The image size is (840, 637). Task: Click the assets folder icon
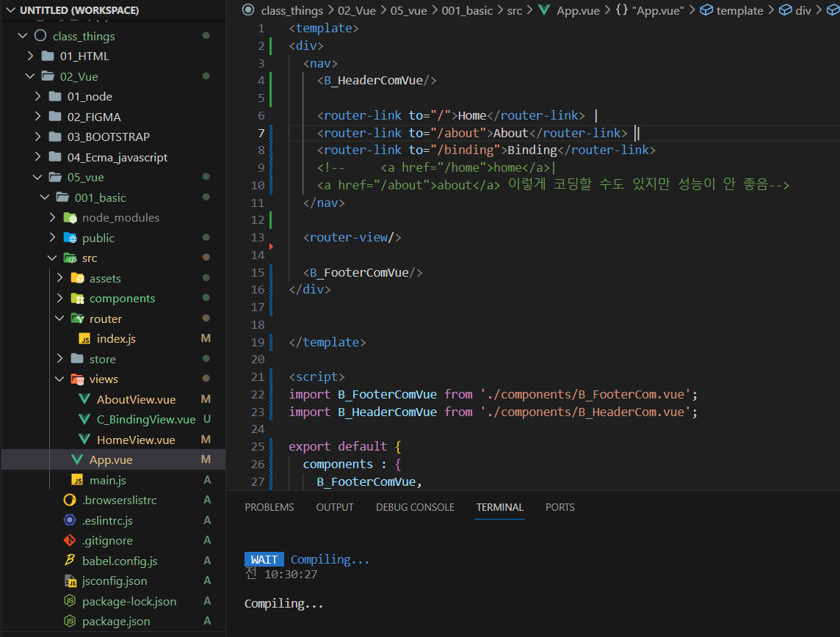pyautogui.click(x=78, y=278)
